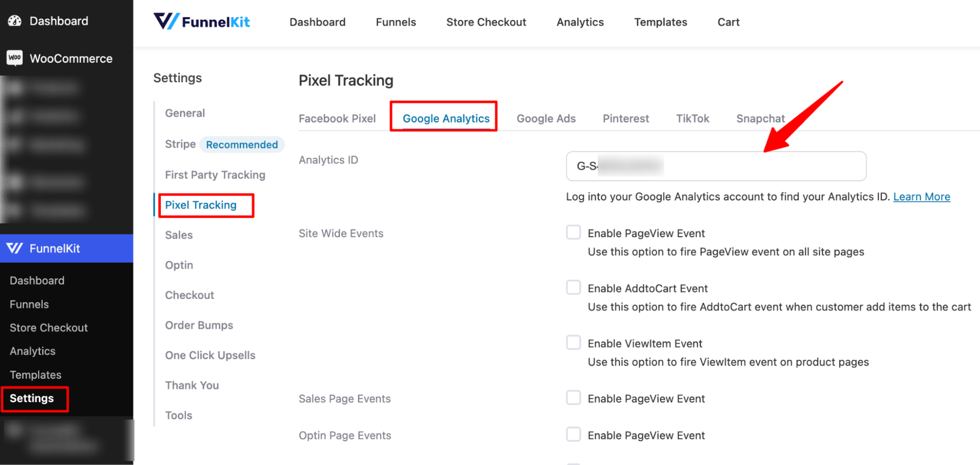
Task: Click the WordPress Dashboard gauge icon
Action: click(15, 21)
